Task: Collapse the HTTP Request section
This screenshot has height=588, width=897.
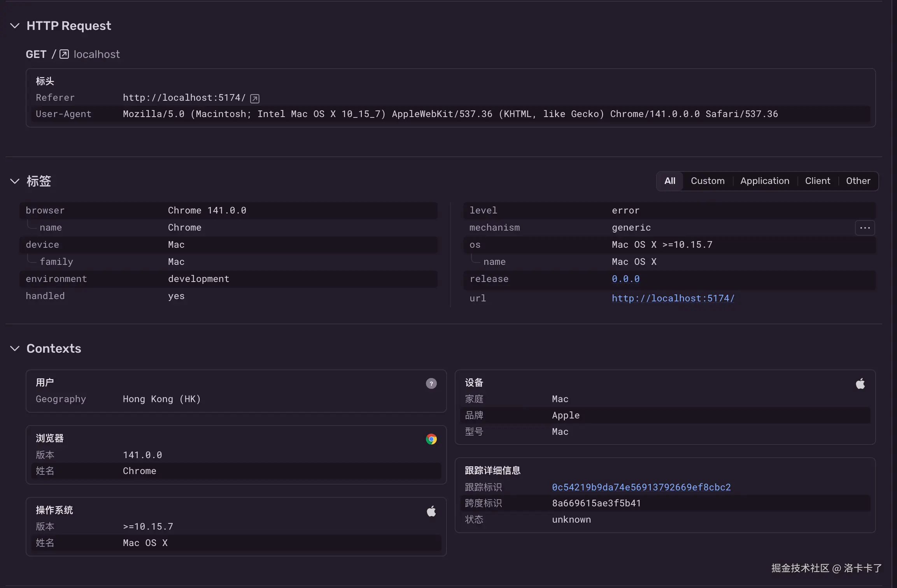Action: (x=15, y=26)
